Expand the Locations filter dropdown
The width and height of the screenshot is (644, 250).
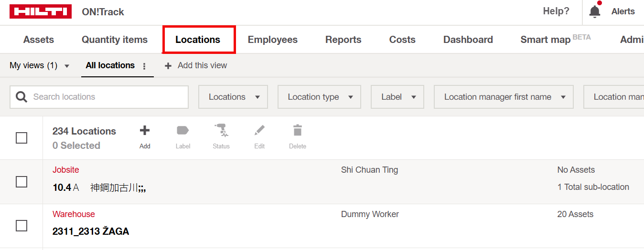pos(233,97)
